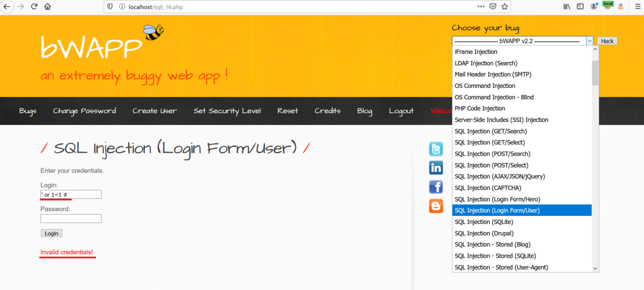Click the Hack button
Viewport: 644px width, 290px height.
pyautogui.click(x=607, y=41)
